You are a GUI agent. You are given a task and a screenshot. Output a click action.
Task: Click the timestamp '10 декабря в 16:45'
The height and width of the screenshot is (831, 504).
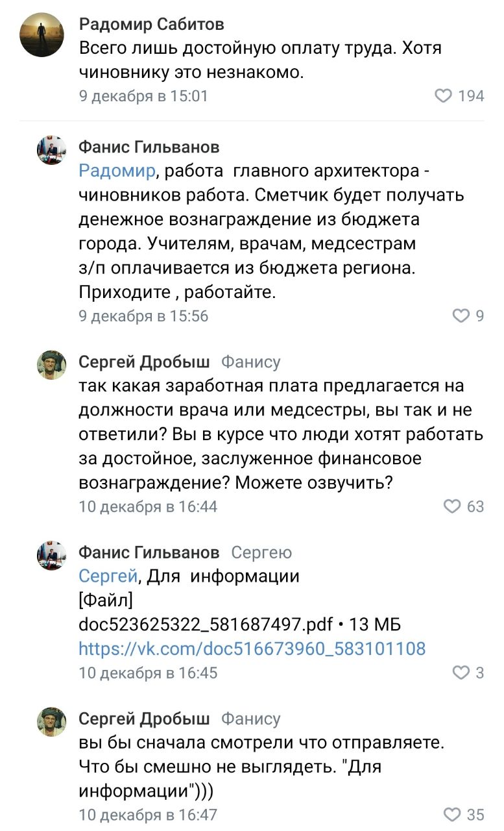(148, 673)
